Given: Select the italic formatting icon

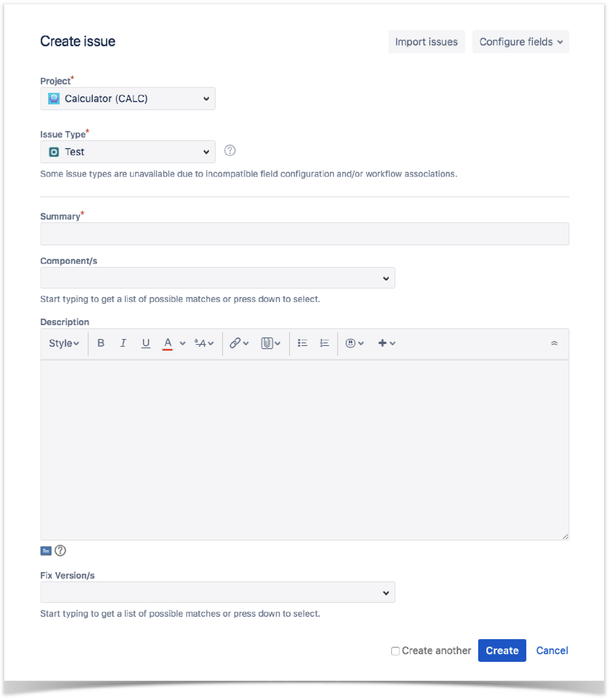Looking at the screenshot, I should [x=123, y=343].
